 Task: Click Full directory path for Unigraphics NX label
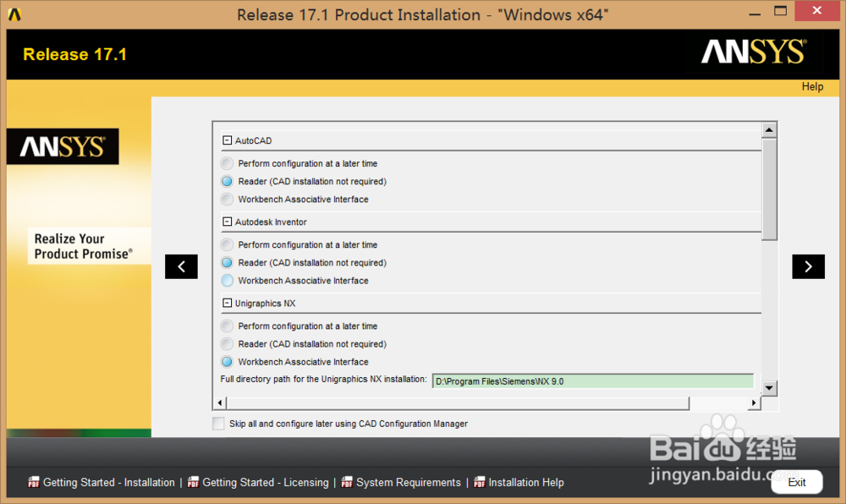(323, 380)
